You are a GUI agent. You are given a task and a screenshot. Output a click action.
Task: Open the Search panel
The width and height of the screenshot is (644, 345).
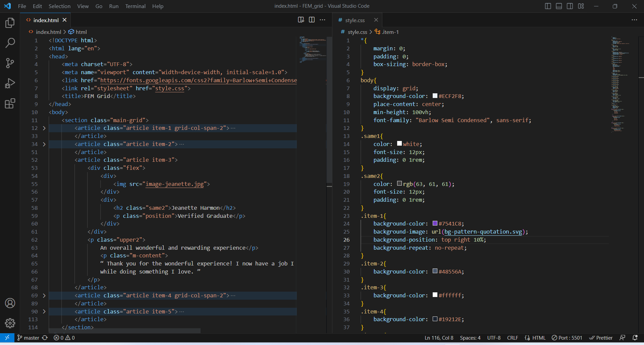click(x=10, y=43)
